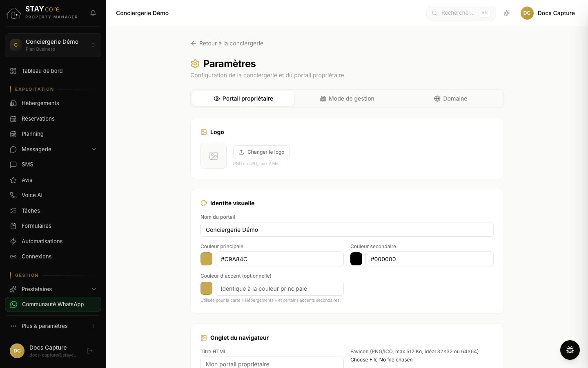Click the logout icon beside Docs Capture
This screenshot has width=588, height=368.
[90, 351]
